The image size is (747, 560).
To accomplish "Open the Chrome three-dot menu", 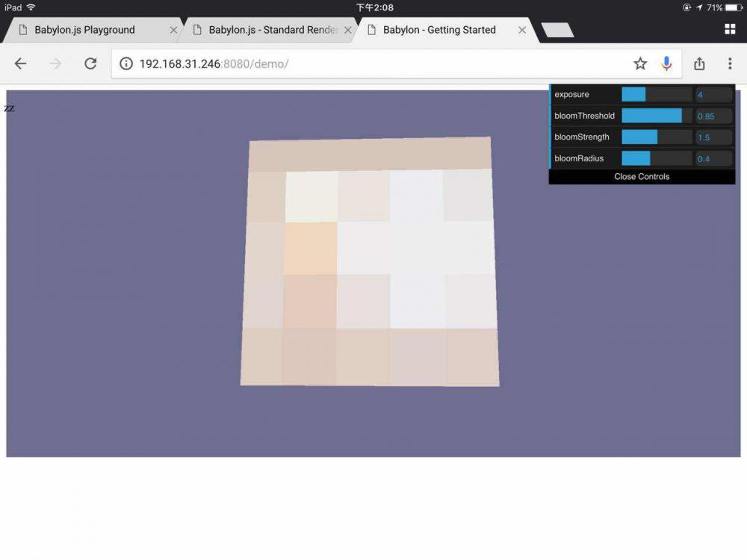I will 730,63.
